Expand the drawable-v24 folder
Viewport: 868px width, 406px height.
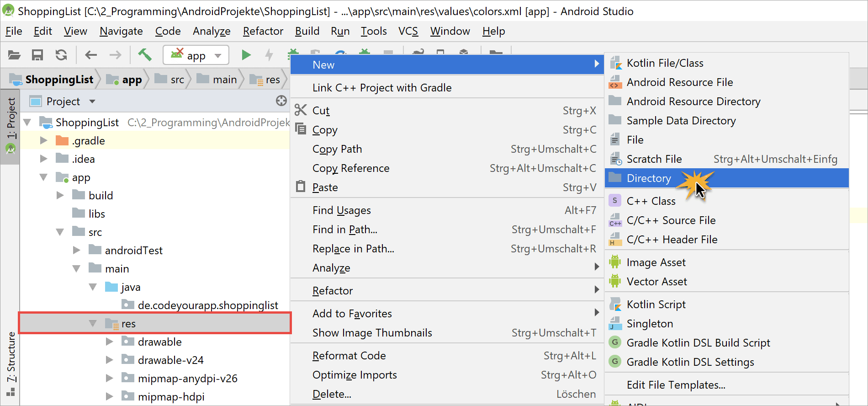point(110,360)
